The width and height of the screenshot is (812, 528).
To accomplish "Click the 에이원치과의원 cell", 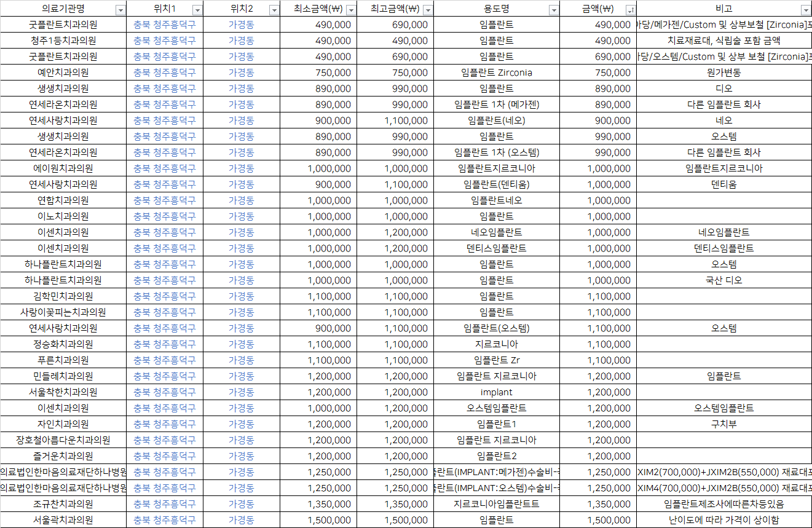I will point(63,168).
